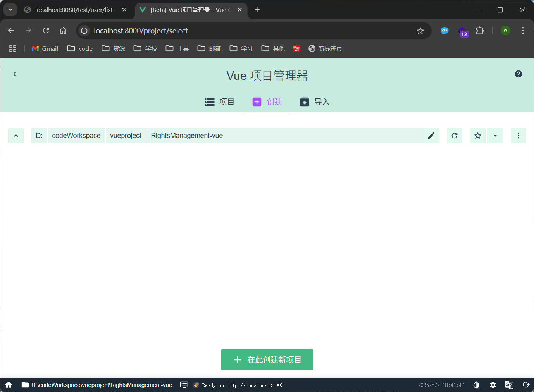Report a bug via bug icon

coord(493,385)
